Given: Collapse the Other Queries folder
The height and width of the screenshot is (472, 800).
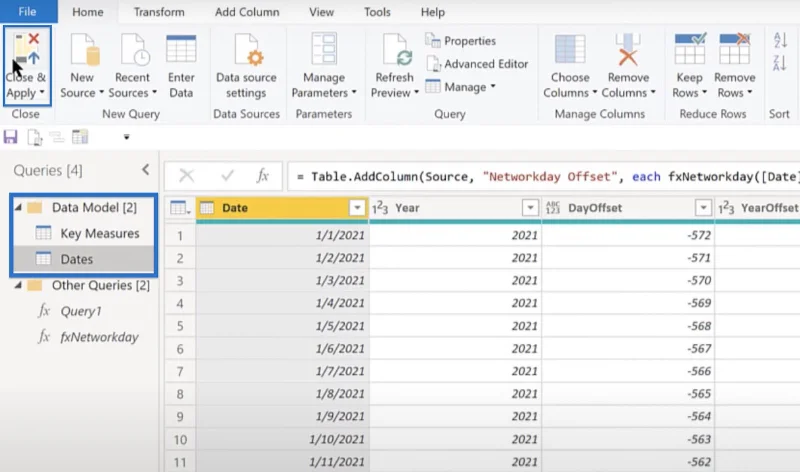Looking at the screenshot, I should click(18, 285).
